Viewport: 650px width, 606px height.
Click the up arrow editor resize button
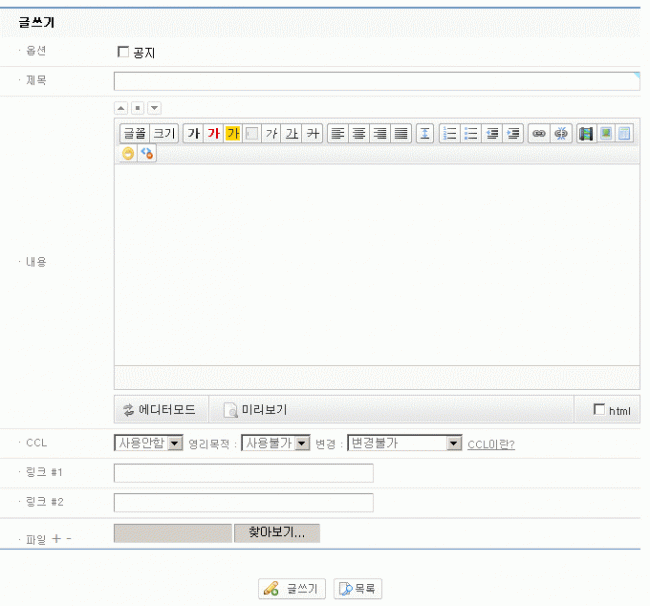pos(121,108)
